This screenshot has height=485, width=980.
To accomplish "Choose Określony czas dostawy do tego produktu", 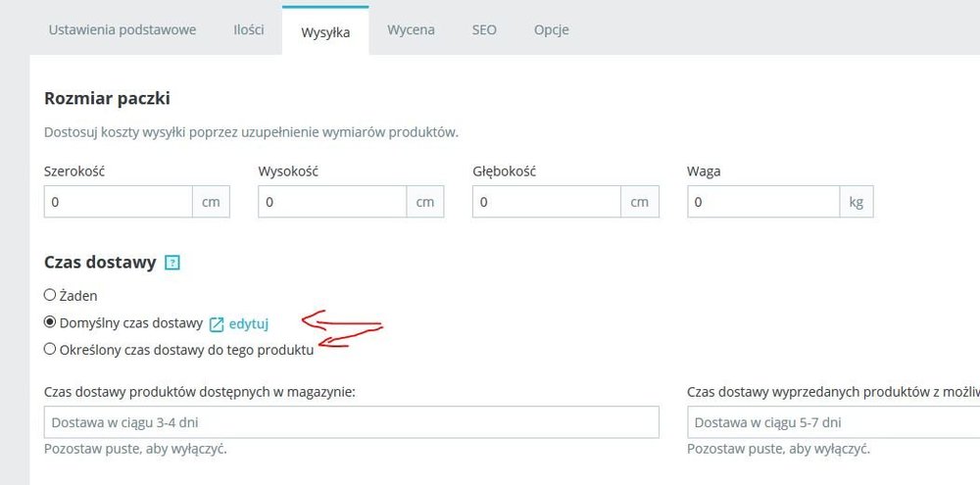I will (50, 349).
